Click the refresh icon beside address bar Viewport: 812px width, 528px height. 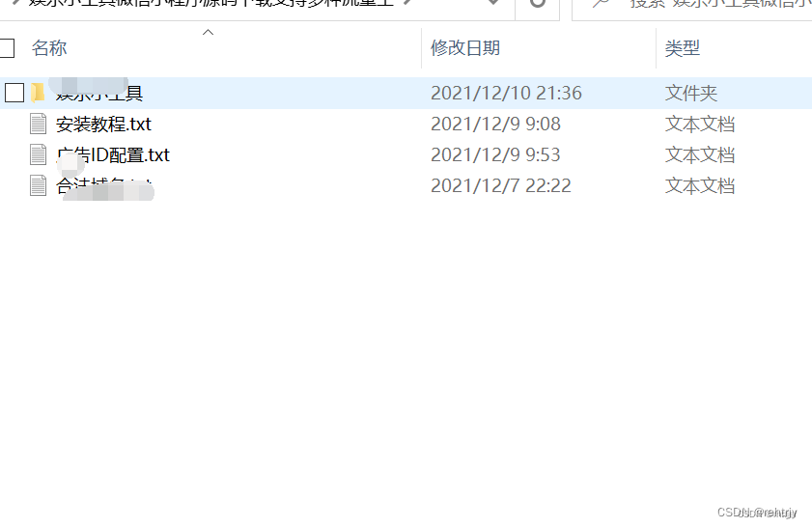tap(538, 3)
